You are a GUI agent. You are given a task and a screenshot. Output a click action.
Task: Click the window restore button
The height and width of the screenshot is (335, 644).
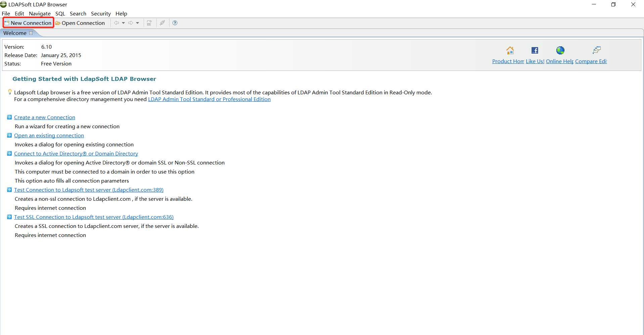coord(613,4)
